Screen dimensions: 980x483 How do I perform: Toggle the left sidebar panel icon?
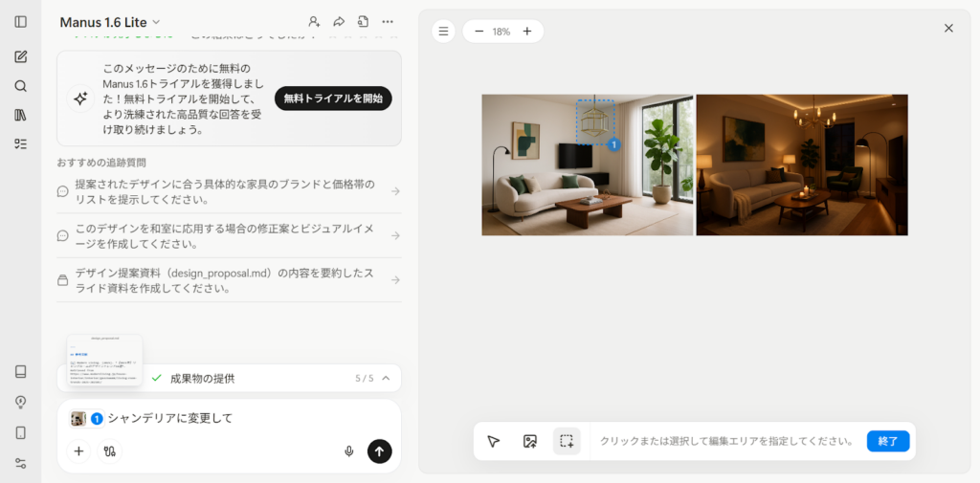click(21, 22)
